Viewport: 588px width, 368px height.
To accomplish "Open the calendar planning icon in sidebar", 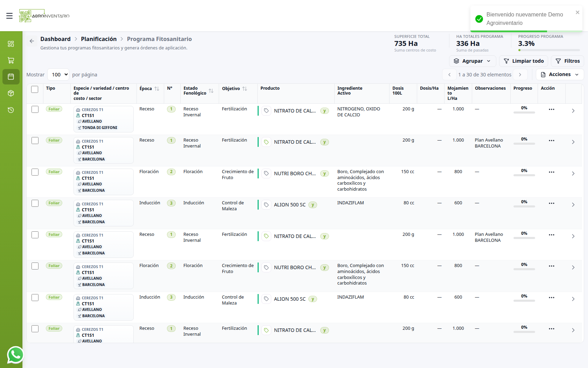I will click(x=11, y=77).
